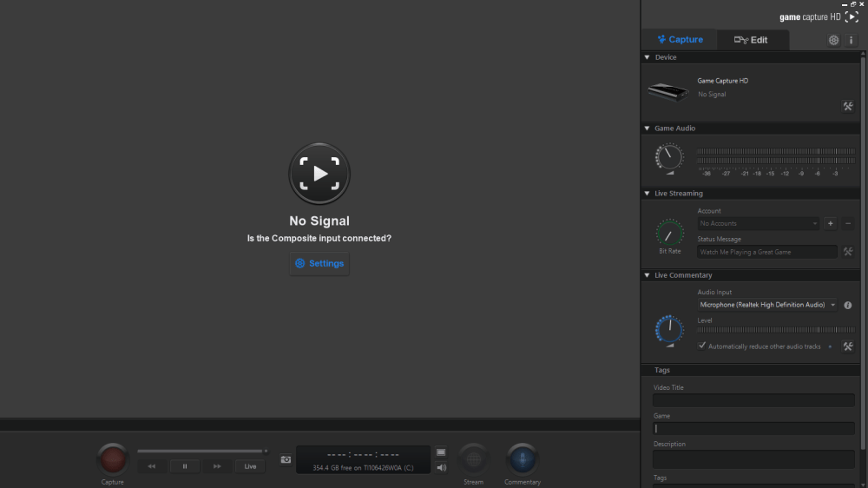Click the Video Title input field

[x=753, y=400]
